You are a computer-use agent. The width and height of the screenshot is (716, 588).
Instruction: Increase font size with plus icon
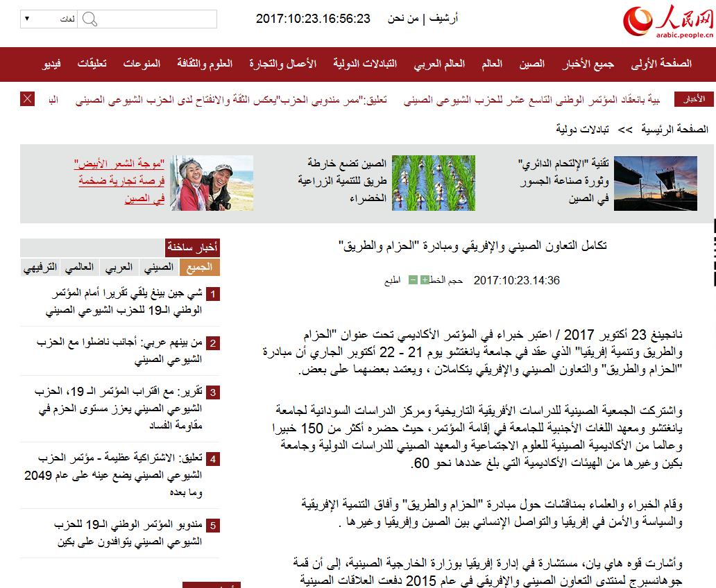pyautogui.click(x=425, y=281)
